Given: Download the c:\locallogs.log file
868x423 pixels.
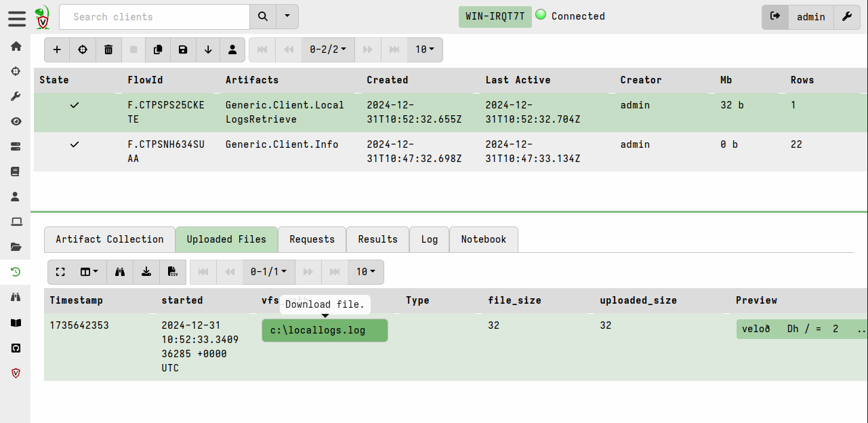Looking at the screenshot, I should [325, 330].
